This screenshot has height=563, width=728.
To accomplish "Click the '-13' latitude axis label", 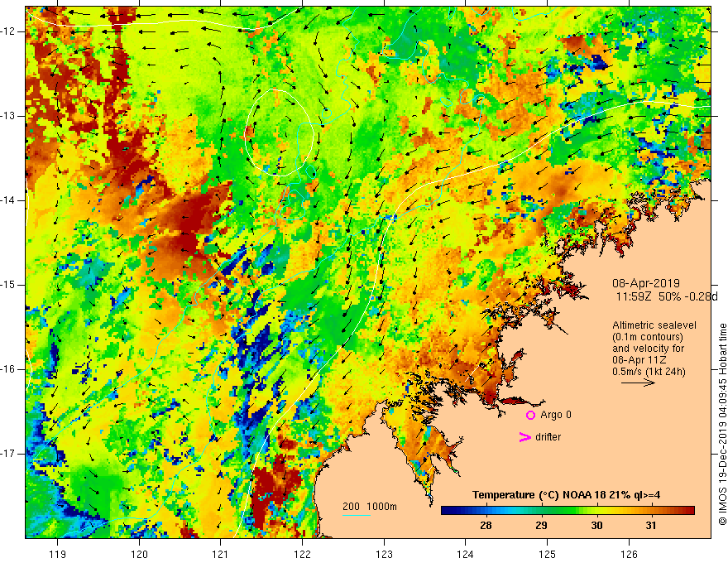I will click(x=8, y=116).
